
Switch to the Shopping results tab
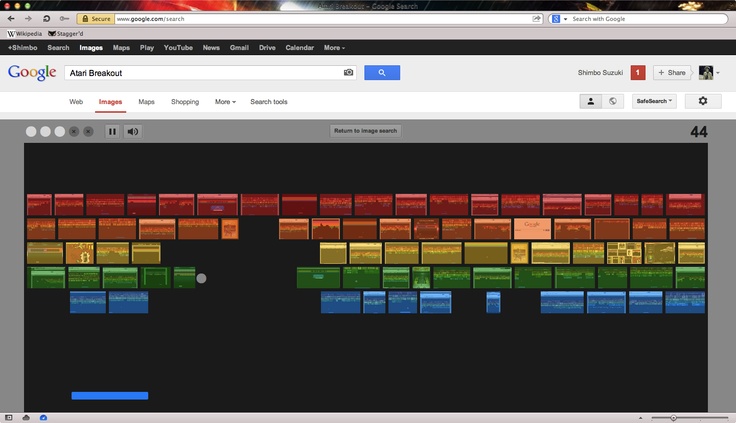click(x=185, y=102)
